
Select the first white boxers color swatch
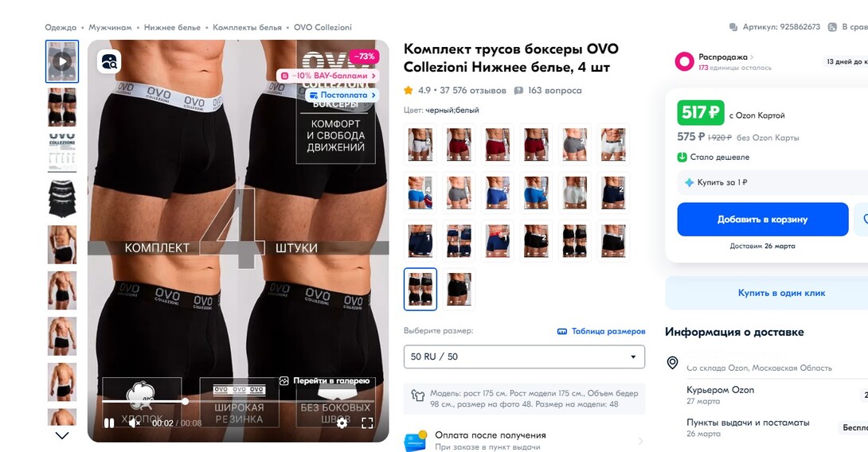point(420,144)
